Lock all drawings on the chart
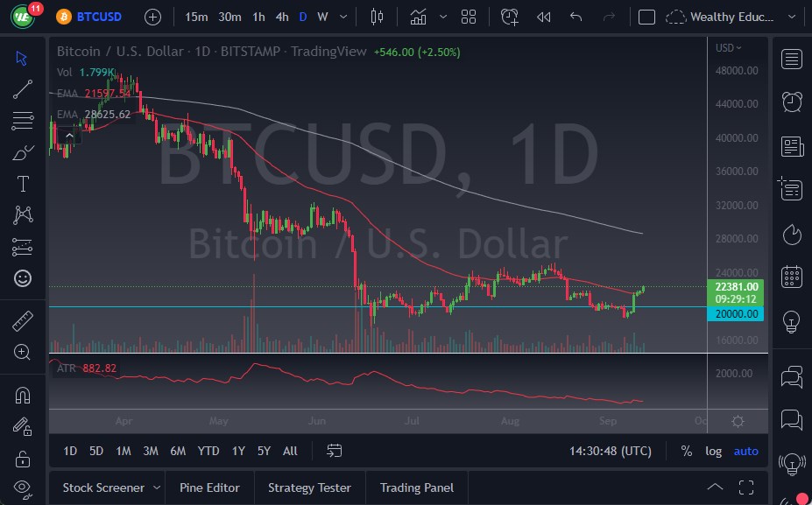The image size is (812, 505). 22,458
